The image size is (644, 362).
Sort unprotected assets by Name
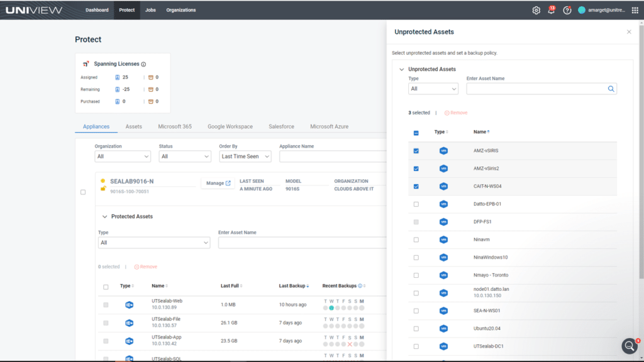[481, 132]
